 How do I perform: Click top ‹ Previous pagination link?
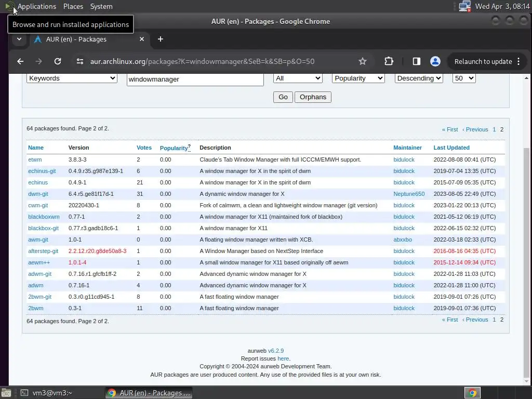coord(475,129)
